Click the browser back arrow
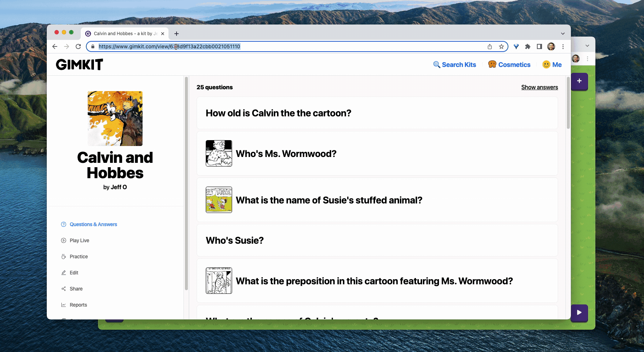 point(55,46)
